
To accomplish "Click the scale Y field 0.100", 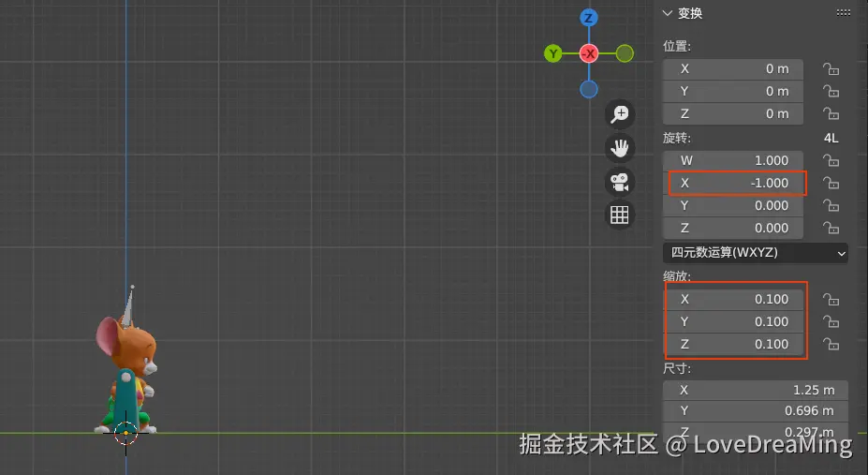I will (733, 321).
